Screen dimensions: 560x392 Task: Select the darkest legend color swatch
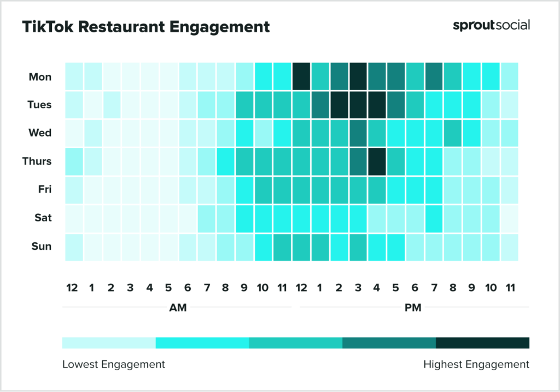(x=482, y=343)
